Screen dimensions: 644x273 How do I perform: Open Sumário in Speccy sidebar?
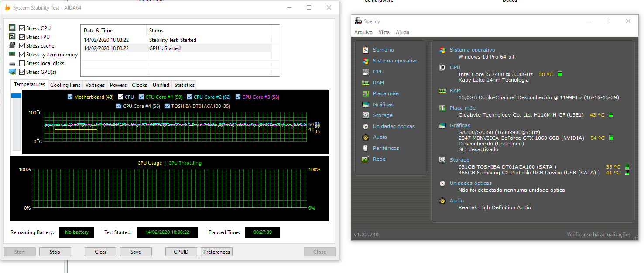coord(383,50)
